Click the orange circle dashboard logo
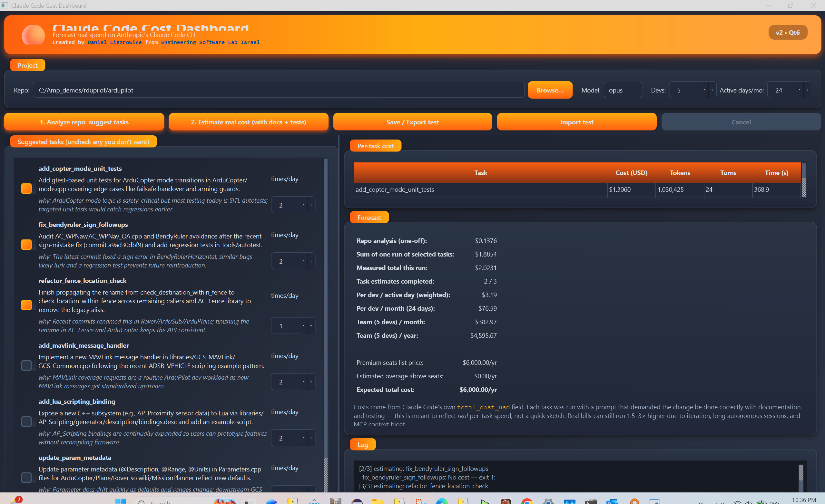Viewport: 825px width, 504px height. (x=33, y=35)
